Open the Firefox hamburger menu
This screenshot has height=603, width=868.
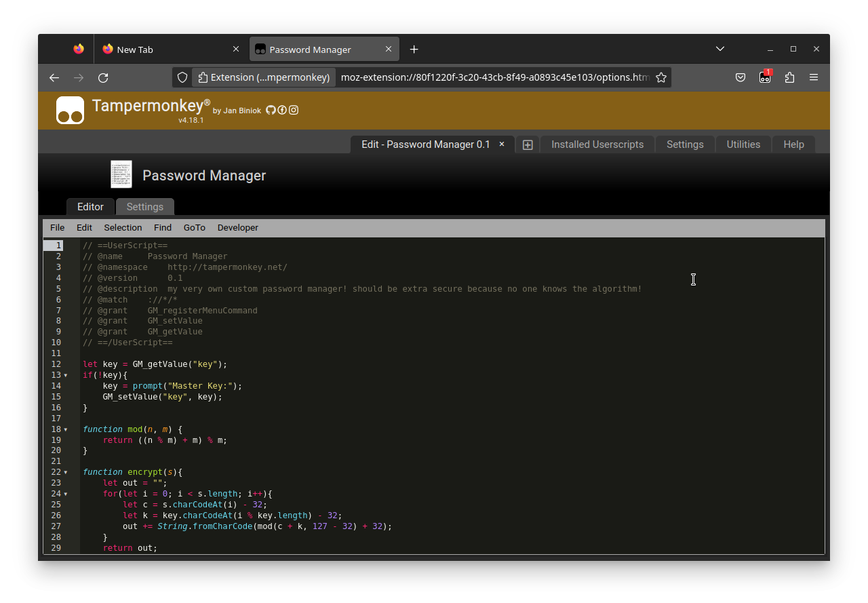814,77
